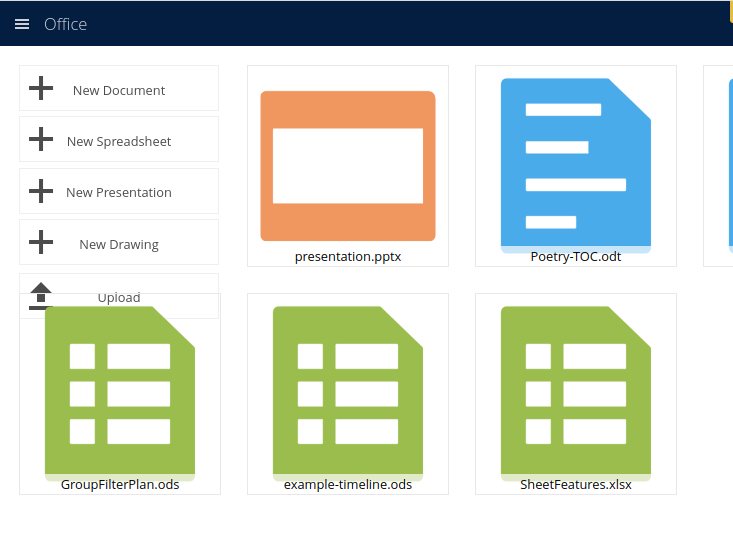
Task: Open the hamburger menu icon
Action: click(x=22, y=24)
